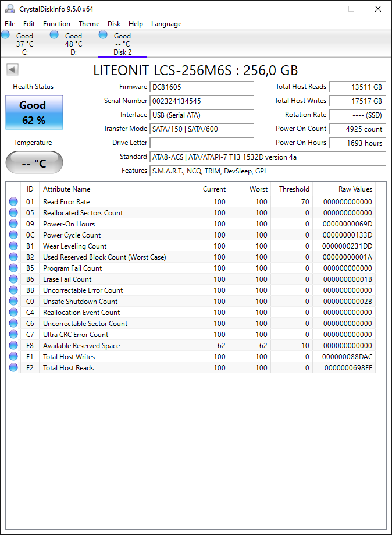Image resolution: width=392 pixels, height=535 pixels.
Task: Click status orb for Total Host Reads row
Action: (x=13, y=367)
